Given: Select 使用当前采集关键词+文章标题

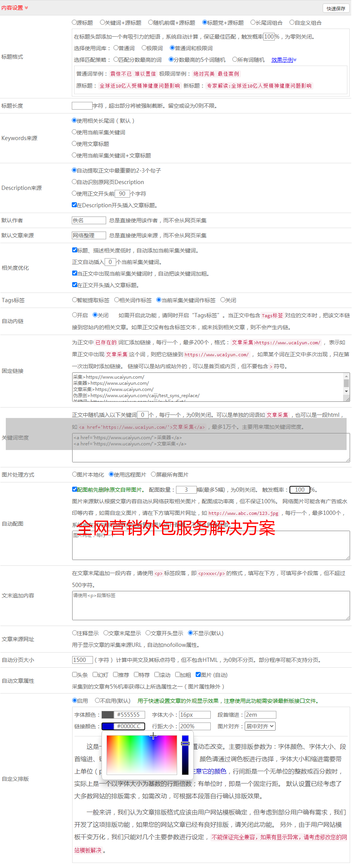Looking at the screenshot, I should 74,155.
